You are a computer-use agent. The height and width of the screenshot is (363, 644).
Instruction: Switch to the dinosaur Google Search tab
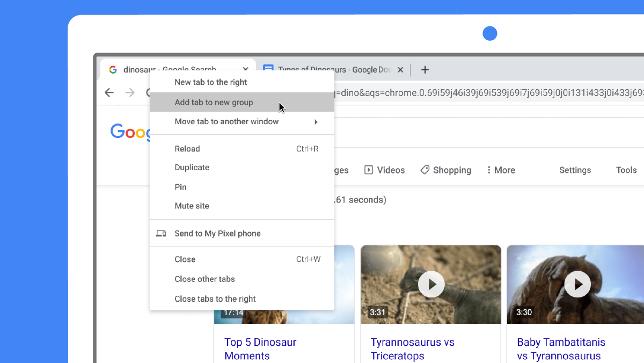pyautogui.click(x=178, y=69)
